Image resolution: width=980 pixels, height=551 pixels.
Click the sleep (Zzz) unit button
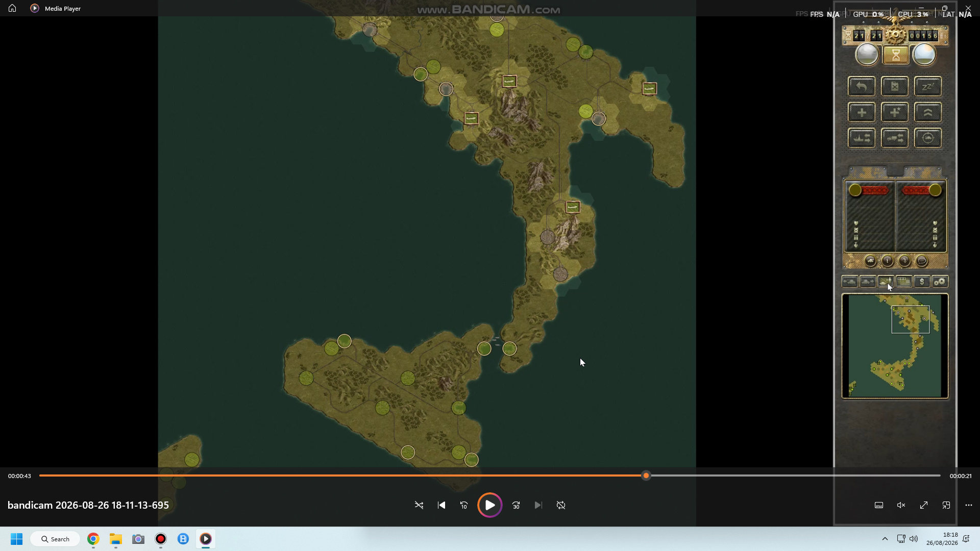928,86
